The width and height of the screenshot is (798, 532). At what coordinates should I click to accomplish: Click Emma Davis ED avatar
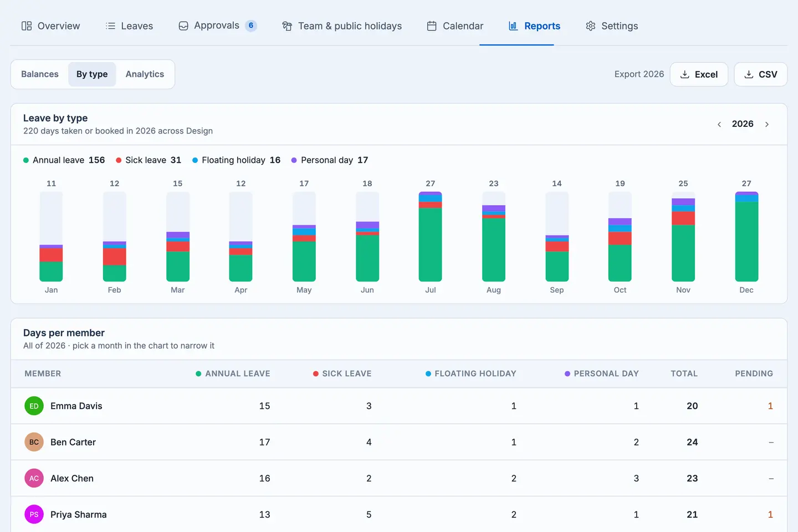tap(34, 406)
